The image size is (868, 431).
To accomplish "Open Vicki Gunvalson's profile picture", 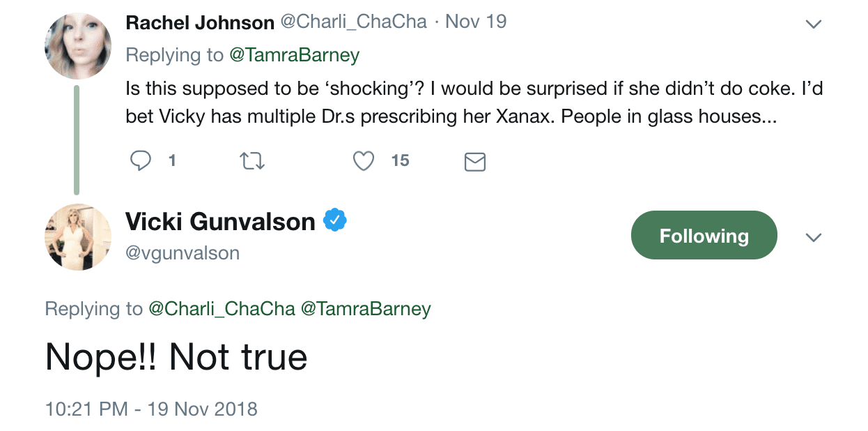I will click(78, 237).
